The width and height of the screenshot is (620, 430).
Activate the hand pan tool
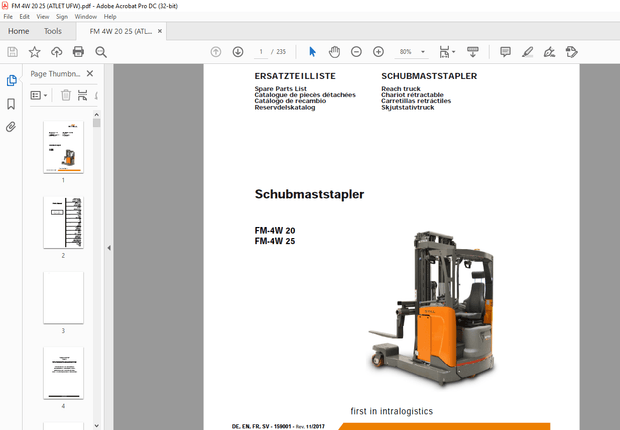click(x=335, y=52)
